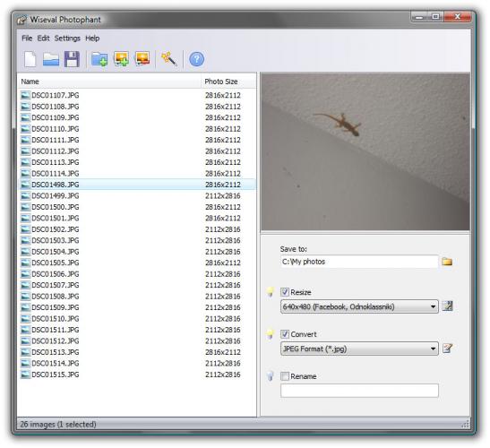This screenshot has height=448, width=490.
Task: Uncheck the Resize checkbox
Action: (x=284, y=292)
